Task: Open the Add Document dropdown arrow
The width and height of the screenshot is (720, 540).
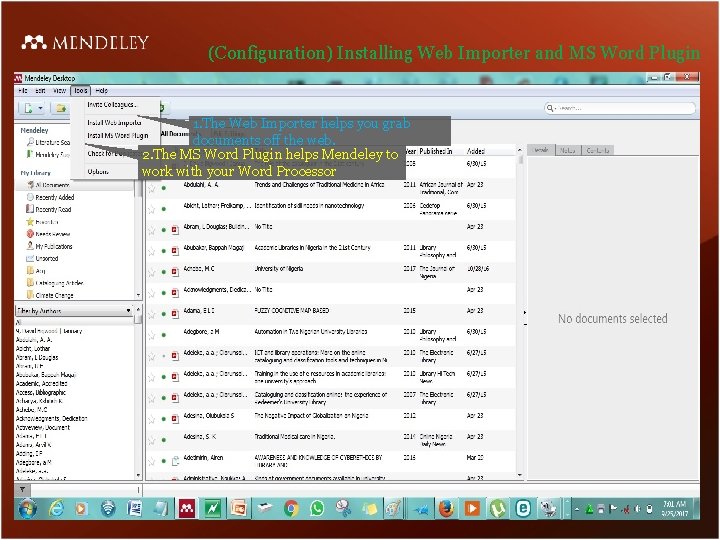Action: pyautogui.click(x=40, y=108)
